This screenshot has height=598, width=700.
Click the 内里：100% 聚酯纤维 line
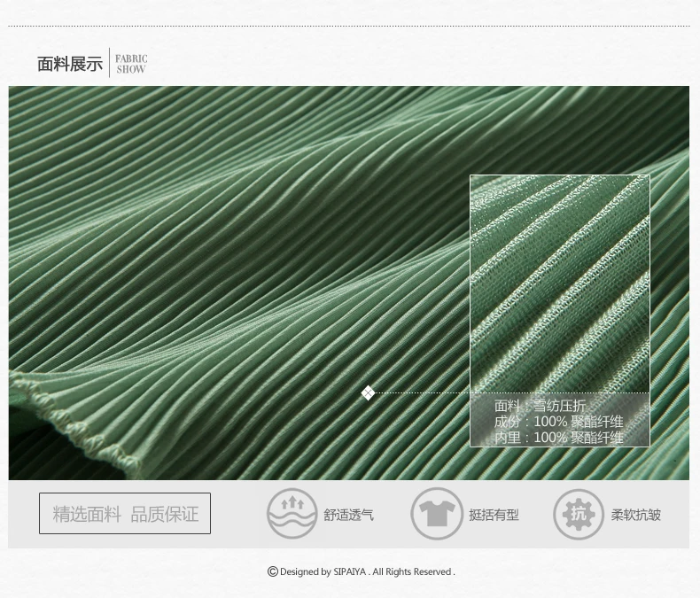coord(558,437)
